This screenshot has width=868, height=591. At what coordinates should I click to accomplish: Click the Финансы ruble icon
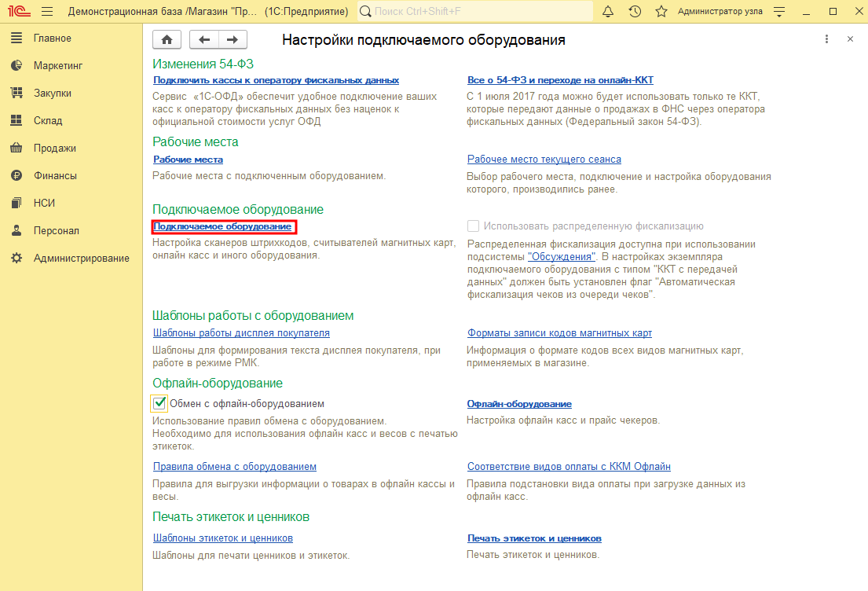[16, 175]
